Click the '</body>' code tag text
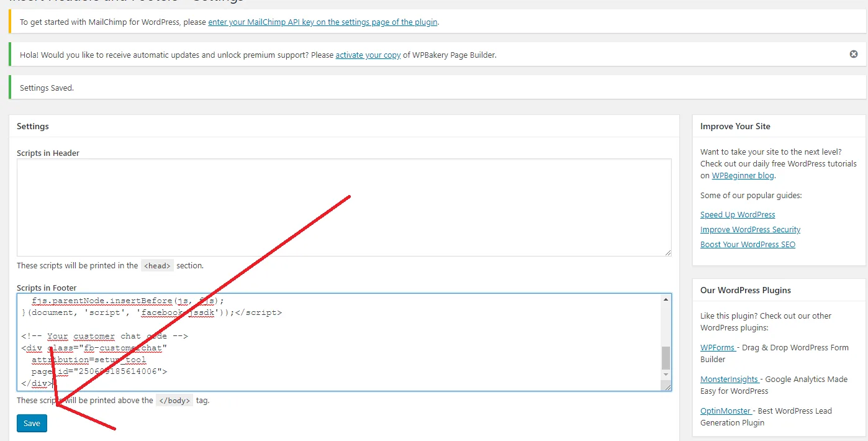The image size is (868, 441). click(x=174, y=401)
